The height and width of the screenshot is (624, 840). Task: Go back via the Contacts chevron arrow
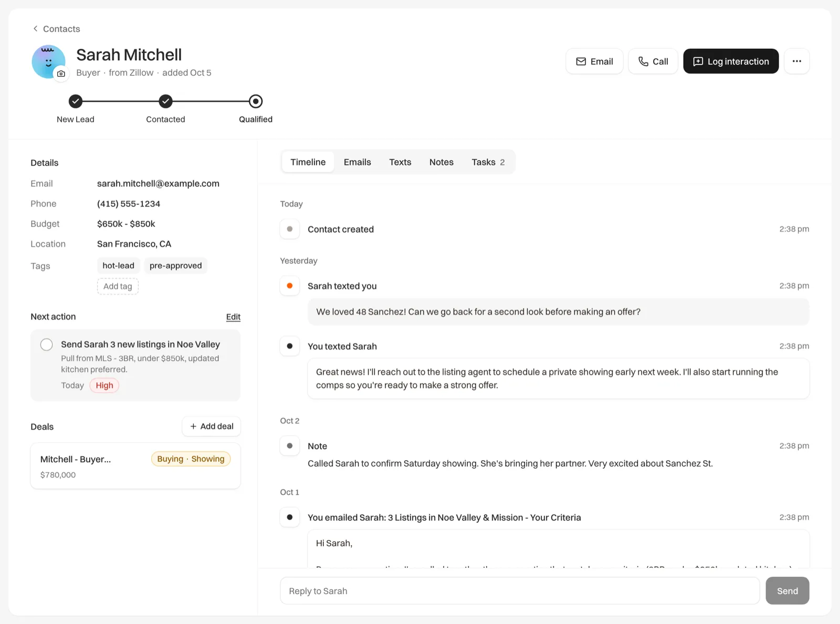pos(35,29)
